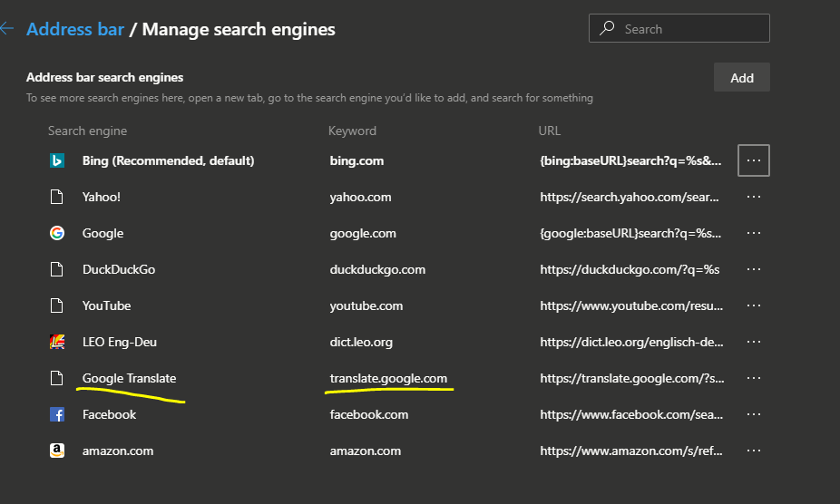Image resolution: width=840 pixels, height=504 pixels.
Task: Open more actions for Bing
Action: click(x=754, y=160)
